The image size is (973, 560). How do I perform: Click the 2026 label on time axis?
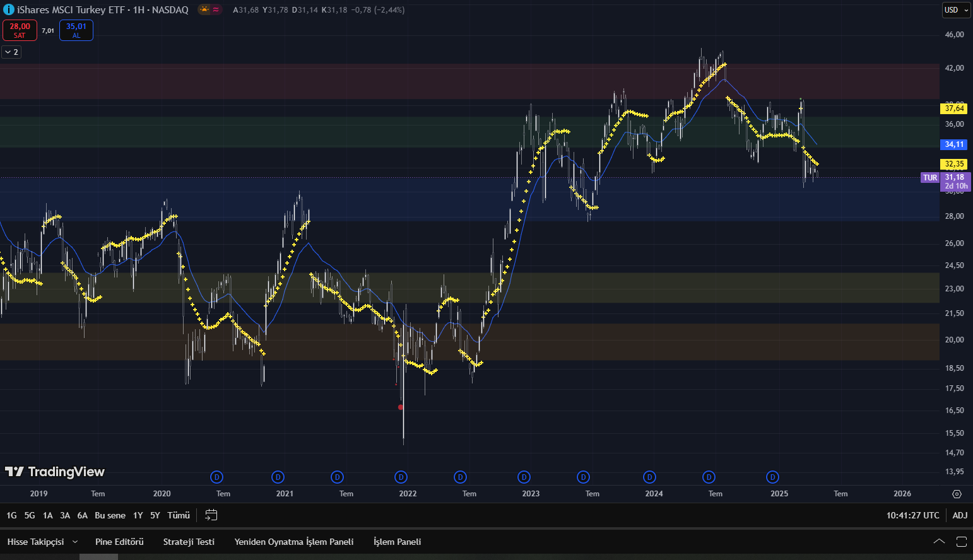coord(902,494)
